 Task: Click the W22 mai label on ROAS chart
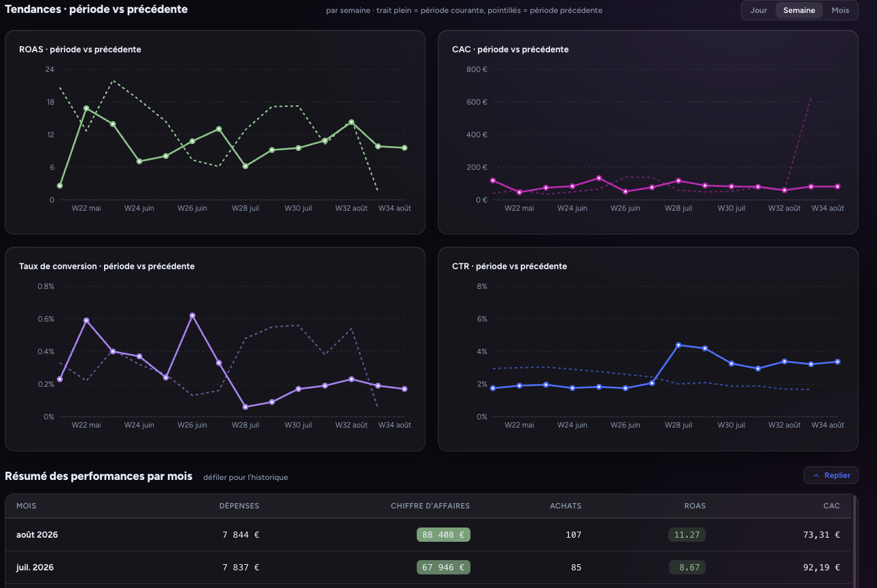coord(86,208)
